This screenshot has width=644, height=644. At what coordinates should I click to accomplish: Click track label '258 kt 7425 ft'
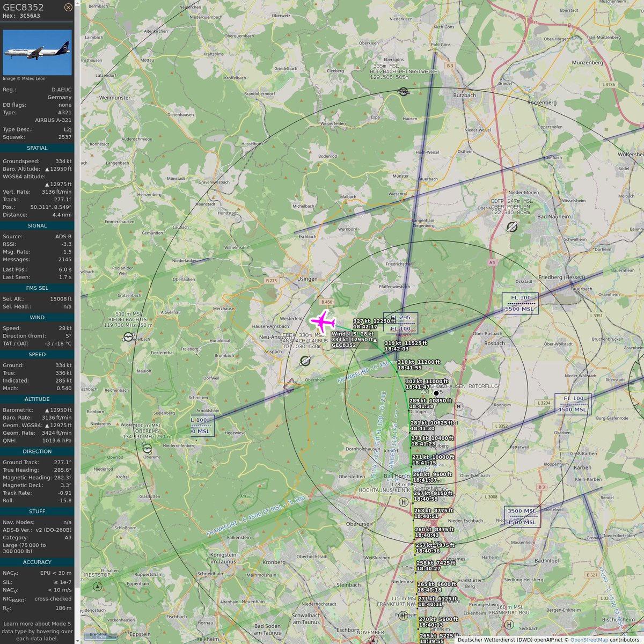[x=436, y=563]
